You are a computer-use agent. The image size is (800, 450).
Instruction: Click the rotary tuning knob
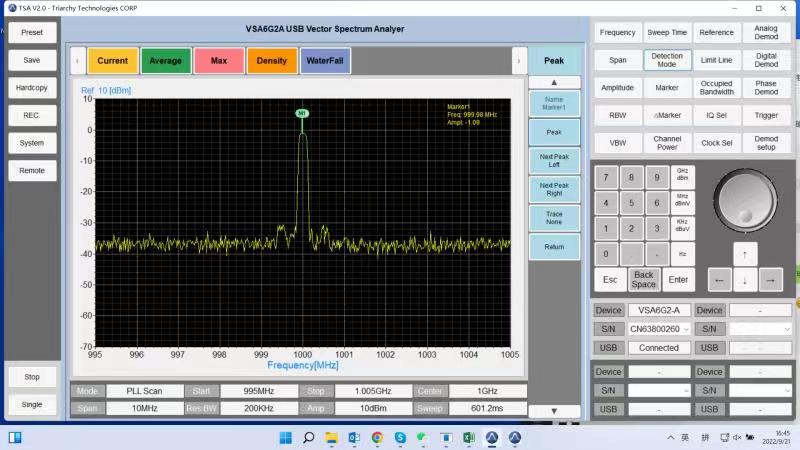click(745, 198)
